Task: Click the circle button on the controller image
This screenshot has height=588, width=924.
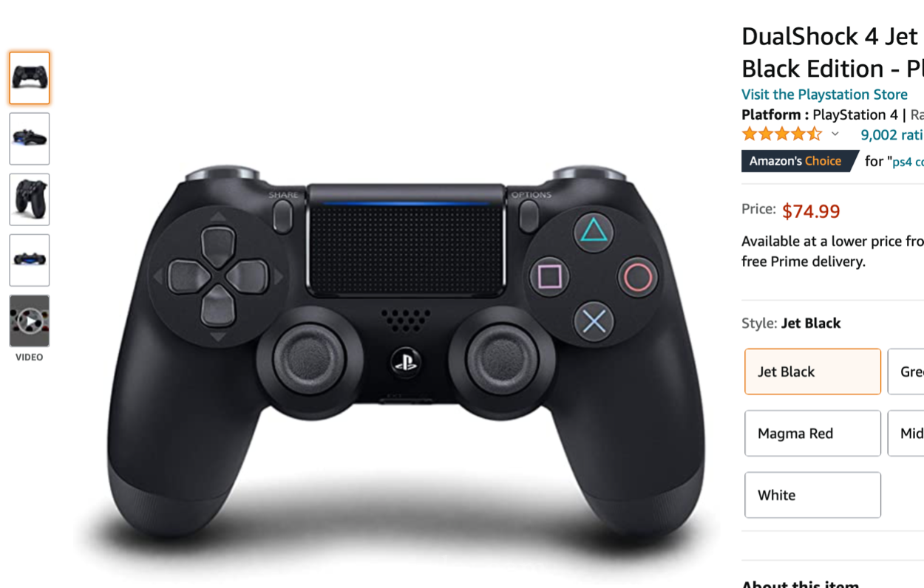Action: (638, 278)
